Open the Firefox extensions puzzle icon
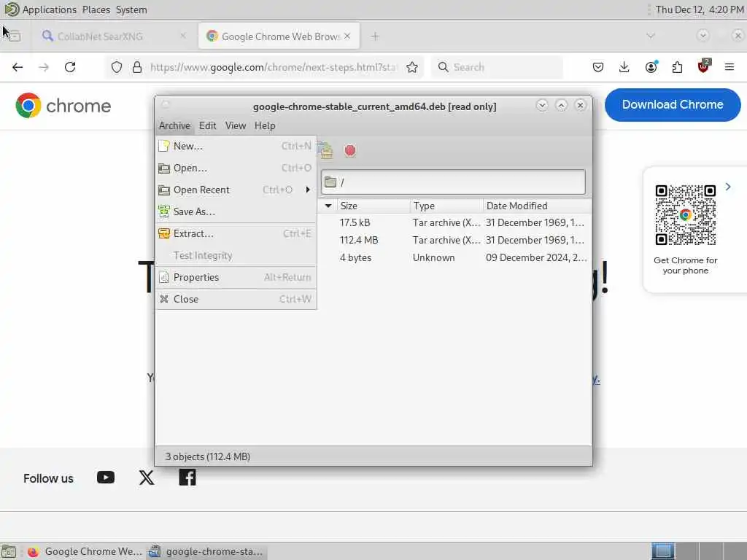Image resolution: width=747 pixels, height=560 pixels. 677,67
